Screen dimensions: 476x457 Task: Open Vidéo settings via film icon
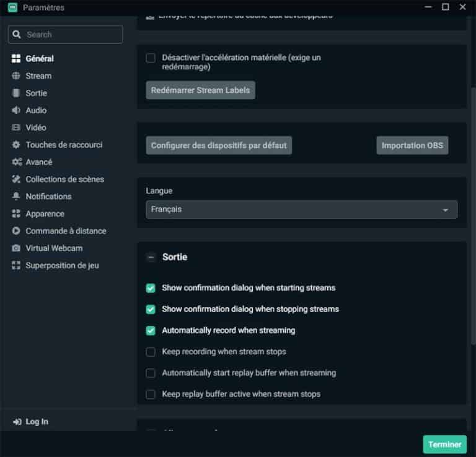tap(16, 128)
